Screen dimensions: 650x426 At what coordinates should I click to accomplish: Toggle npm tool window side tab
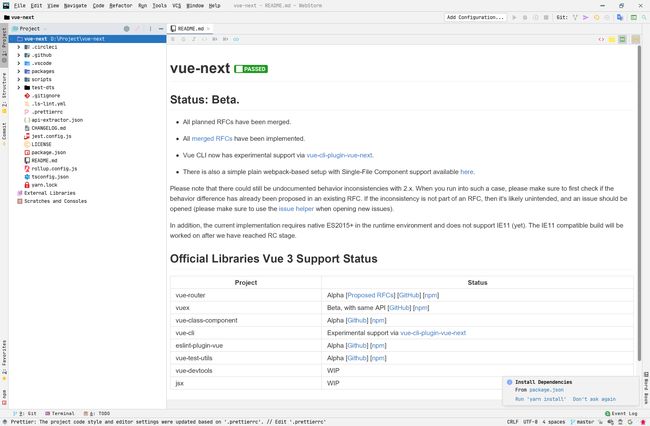pyautogui.click(x=4, y=396)
